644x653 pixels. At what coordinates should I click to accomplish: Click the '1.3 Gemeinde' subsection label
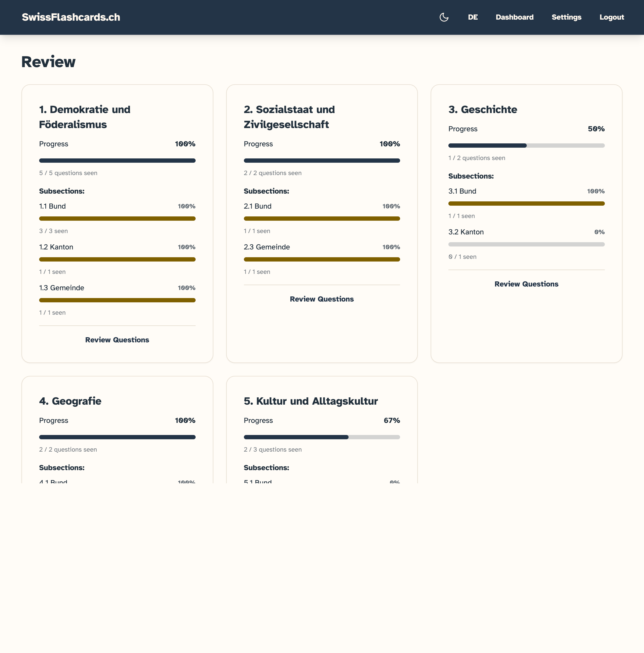coord(61,288)
